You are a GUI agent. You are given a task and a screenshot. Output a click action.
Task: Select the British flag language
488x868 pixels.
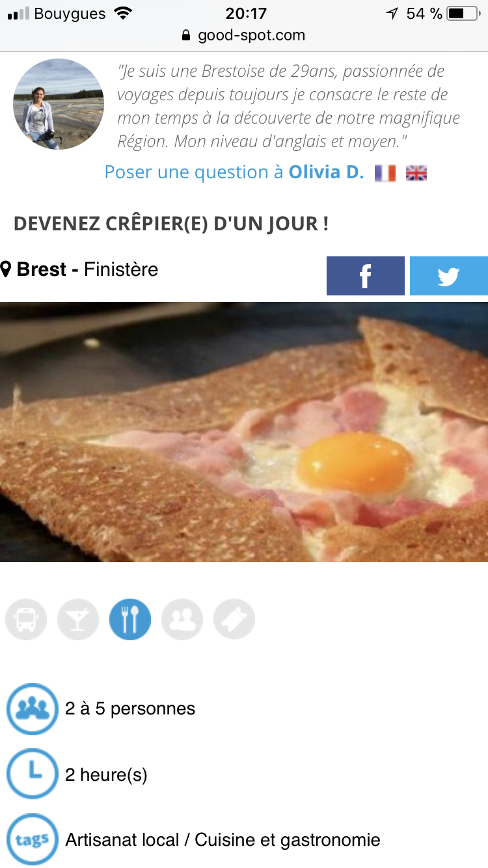(416, 173)
